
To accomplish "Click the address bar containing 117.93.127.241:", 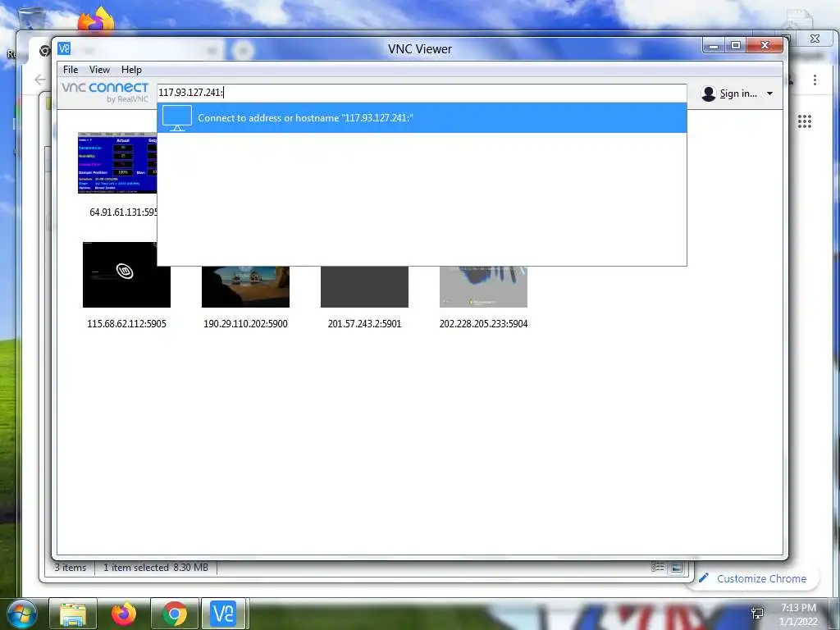I will point(422,92).
